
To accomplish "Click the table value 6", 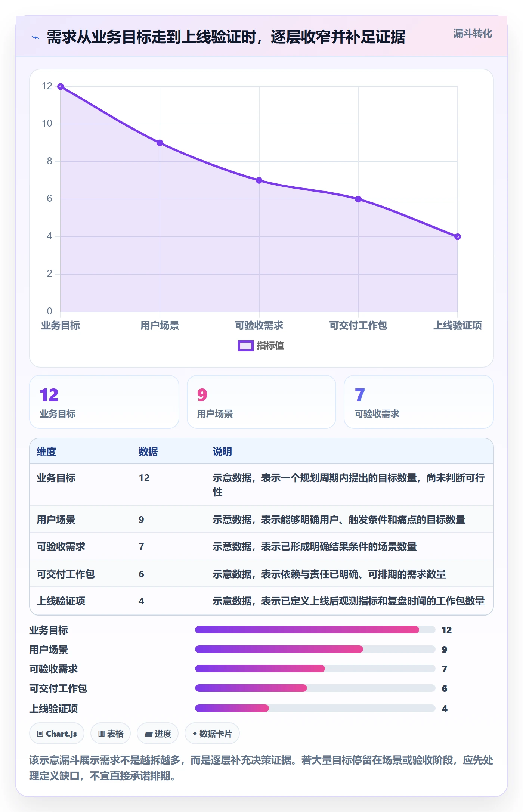I will [141, 574].
